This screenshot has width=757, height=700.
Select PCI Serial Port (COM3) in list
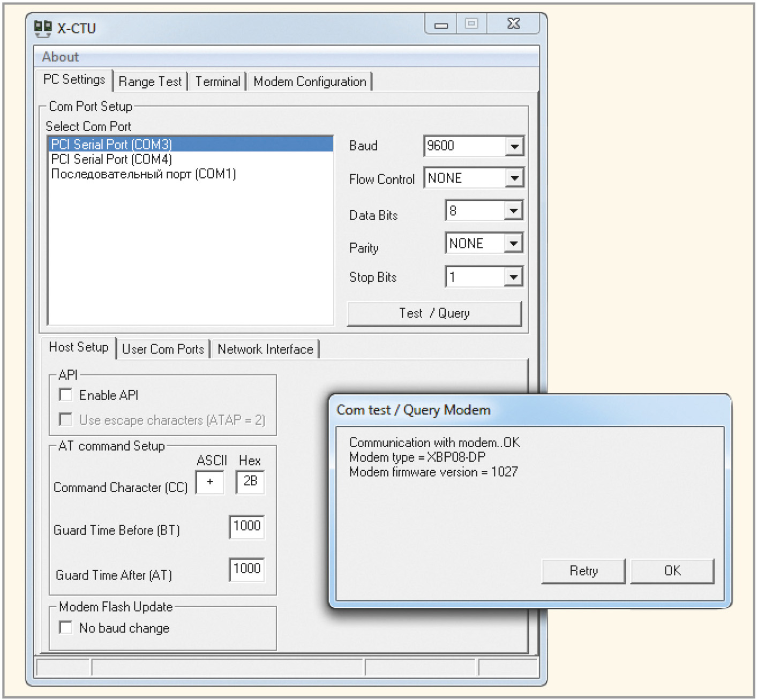[191, 145]
